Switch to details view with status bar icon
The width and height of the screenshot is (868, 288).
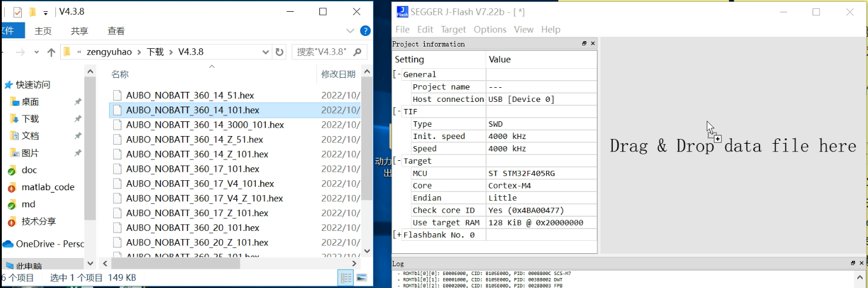[346, 277]
